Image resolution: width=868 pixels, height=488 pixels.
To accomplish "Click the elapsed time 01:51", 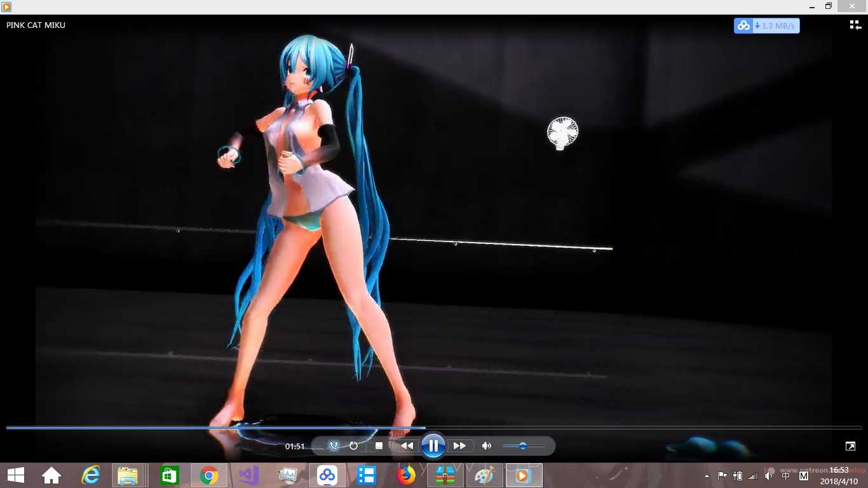I will (x=294, y=447).
